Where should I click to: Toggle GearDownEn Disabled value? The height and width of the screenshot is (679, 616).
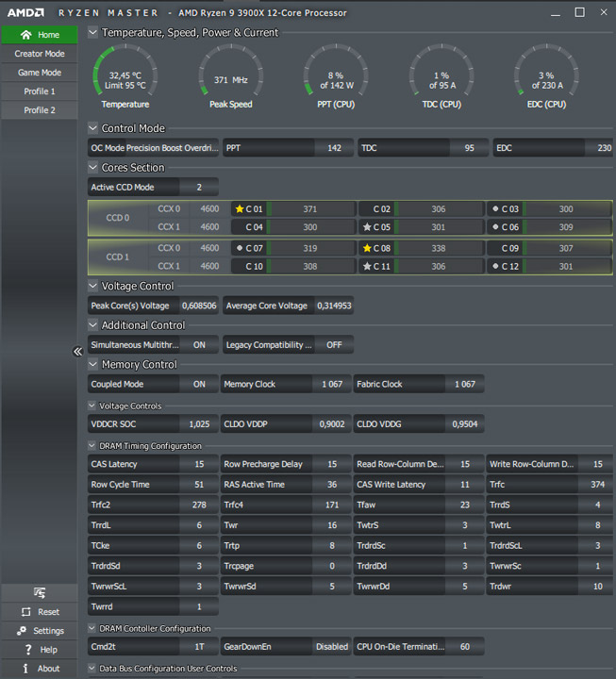click(x=332, y=647)
